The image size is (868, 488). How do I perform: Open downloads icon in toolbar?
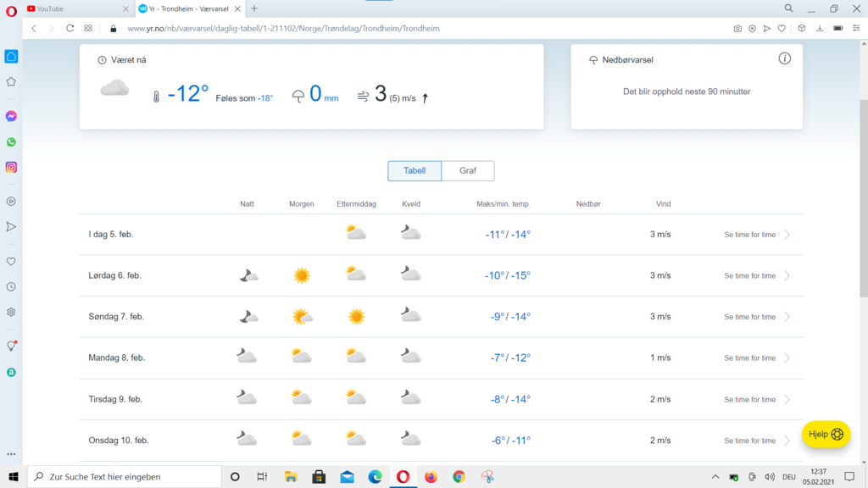(x=820, y=28)
